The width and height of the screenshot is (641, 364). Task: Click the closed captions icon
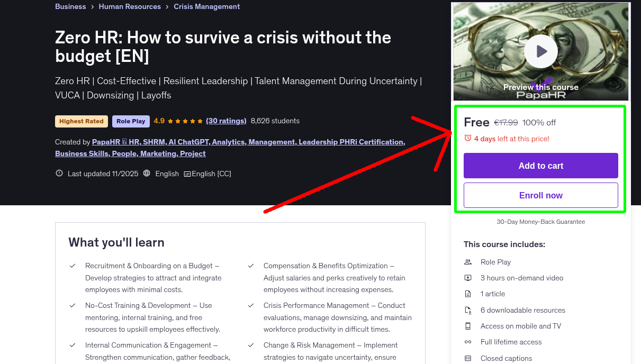pos(468,358)
